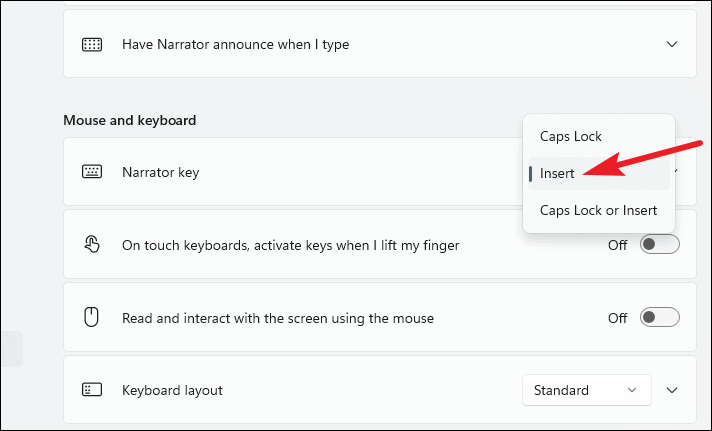Screen dimensions: 712x431
Task: Click the Narrator key label
Action: pos(160,172)
